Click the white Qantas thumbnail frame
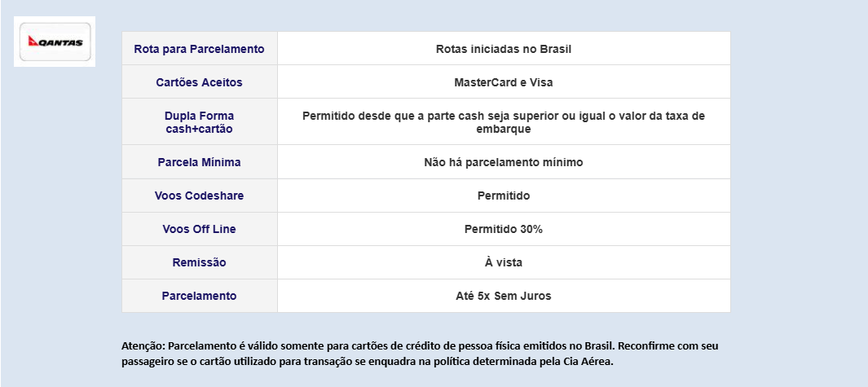Image resolution: width=868 pixels, height=387 pixels. coord(55,42)
